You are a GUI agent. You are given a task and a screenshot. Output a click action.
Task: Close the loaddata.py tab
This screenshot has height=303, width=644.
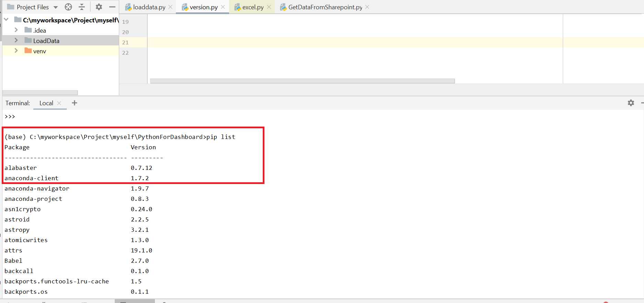(170, 7)
